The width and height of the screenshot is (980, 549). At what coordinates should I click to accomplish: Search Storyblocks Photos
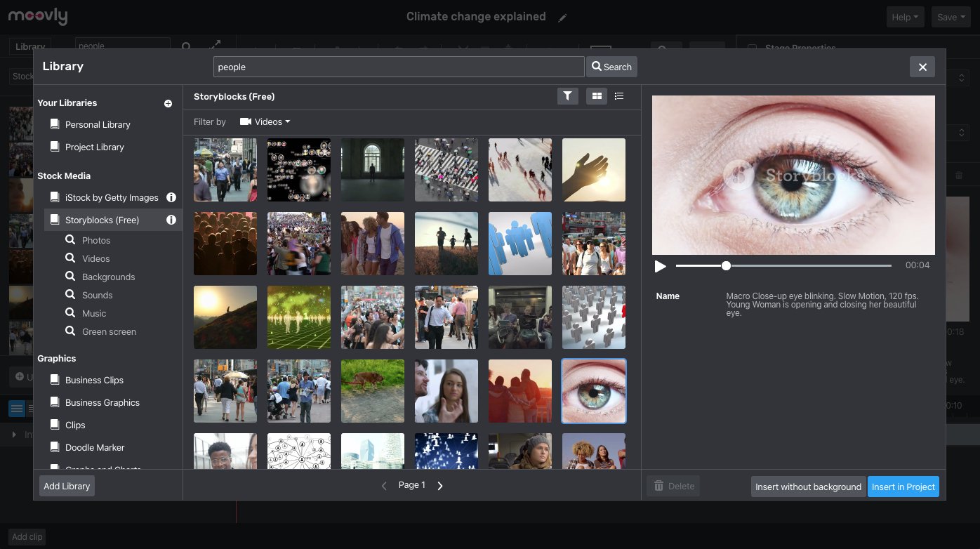coord(95,240)
